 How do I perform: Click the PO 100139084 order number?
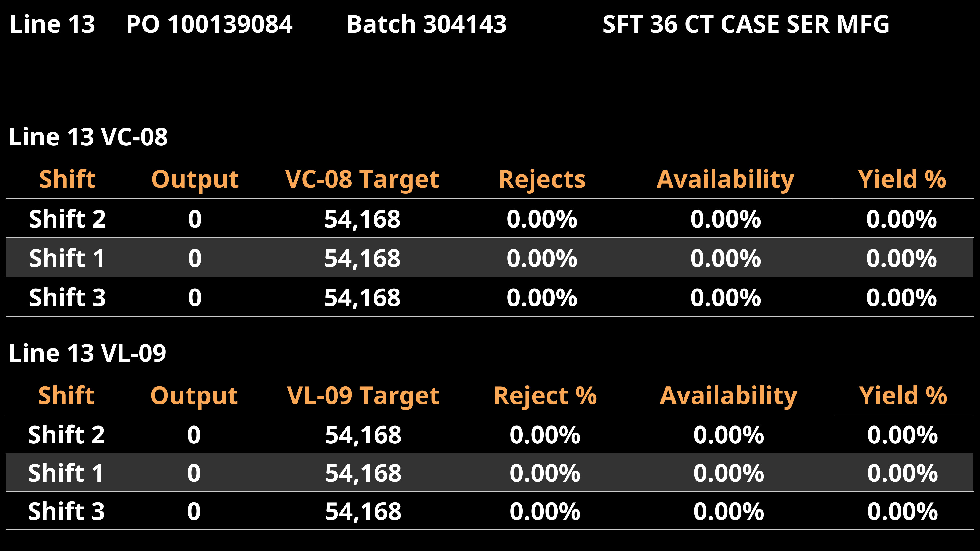209,24
